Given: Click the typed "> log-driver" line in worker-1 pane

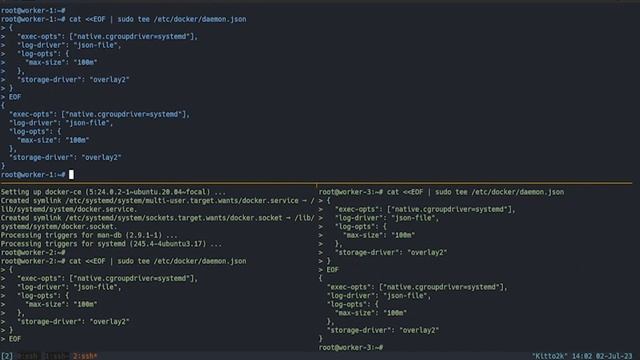Looking at the screenshot, I should (61, 45).
